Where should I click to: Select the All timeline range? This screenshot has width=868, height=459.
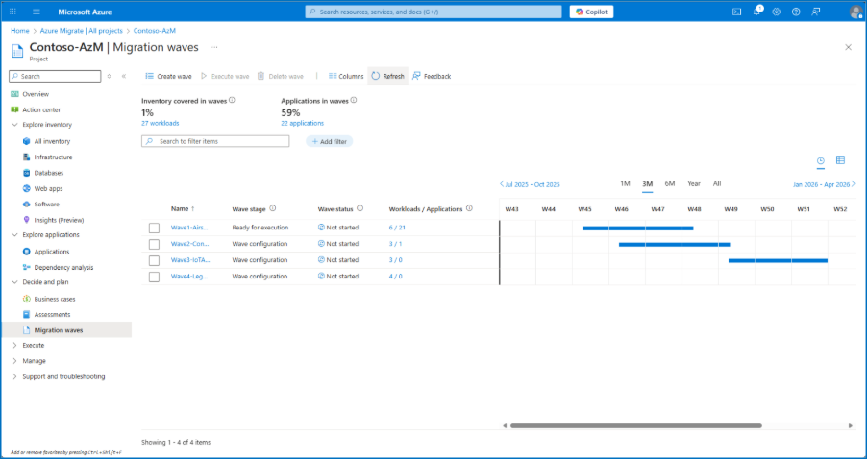click(717, 183)
